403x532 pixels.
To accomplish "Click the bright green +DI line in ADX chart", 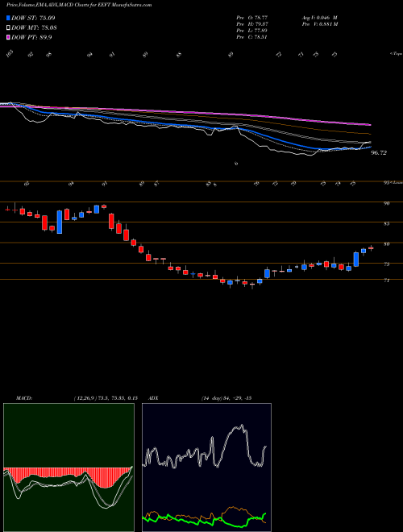I will tap(204, 521).
